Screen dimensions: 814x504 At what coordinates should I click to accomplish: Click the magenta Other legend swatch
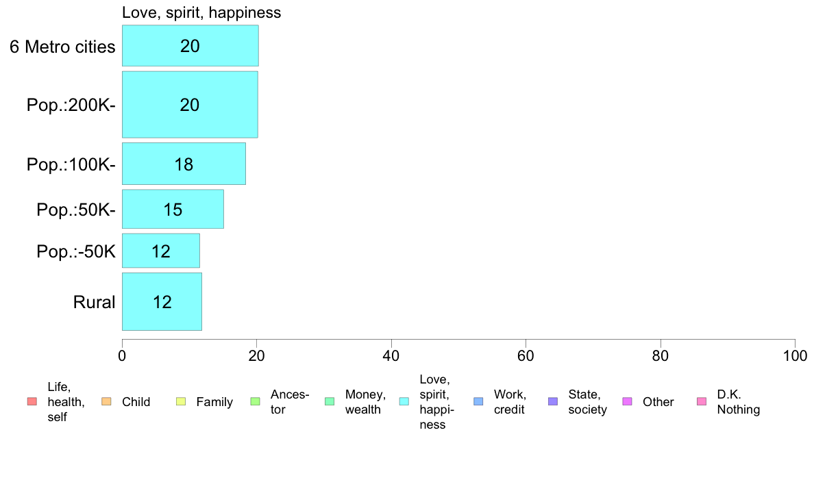coord(627,402)
